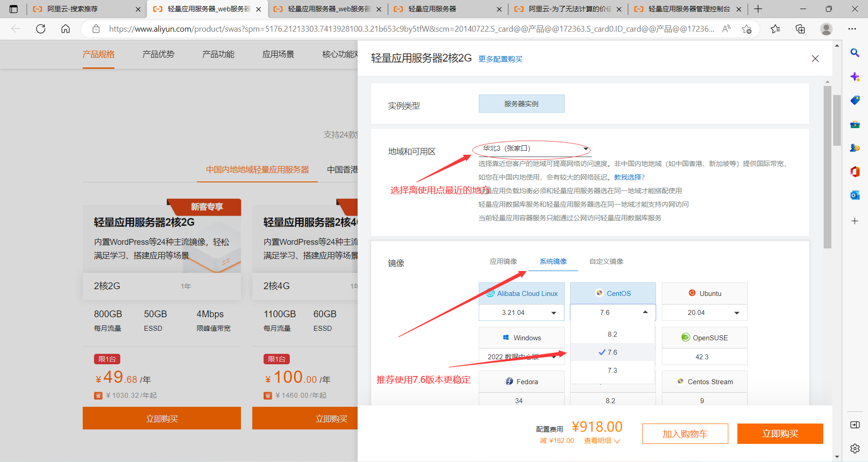The width and height of the screenshot is (868, 462).
Task: Click 立即购买 under 2核2G card
Action: click(x=162, y=419)
